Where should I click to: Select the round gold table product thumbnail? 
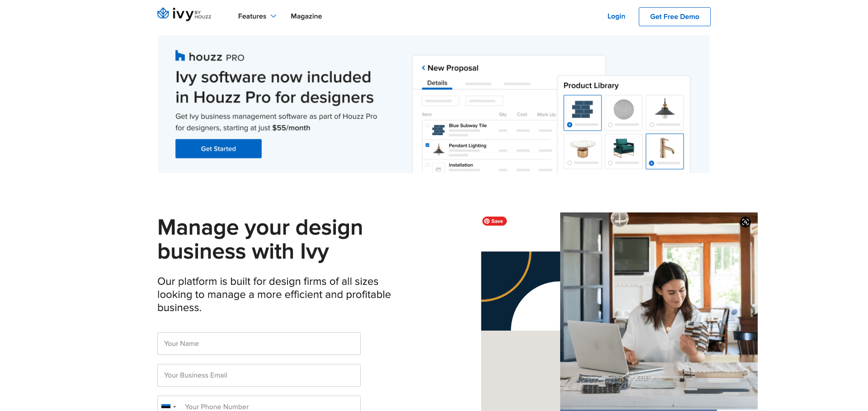(582, 151)
